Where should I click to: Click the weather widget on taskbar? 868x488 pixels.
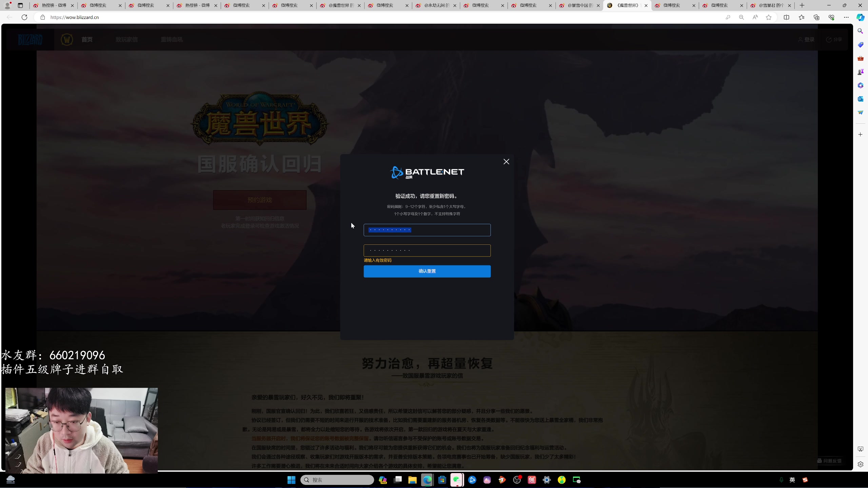[x=11, y=480]
